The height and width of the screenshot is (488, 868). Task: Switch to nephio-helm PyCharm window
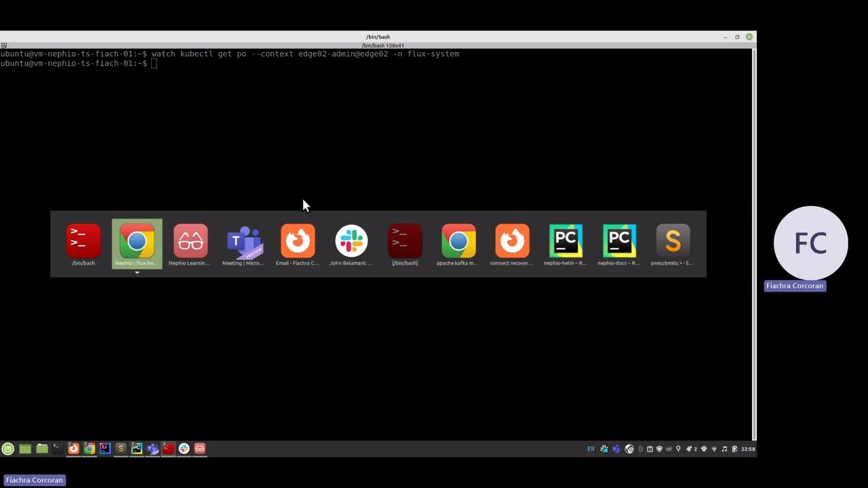[x=566, y=244]
